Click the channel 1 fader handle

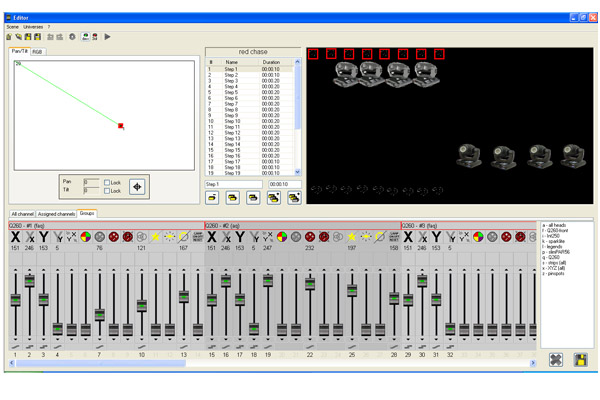point(15,300)
